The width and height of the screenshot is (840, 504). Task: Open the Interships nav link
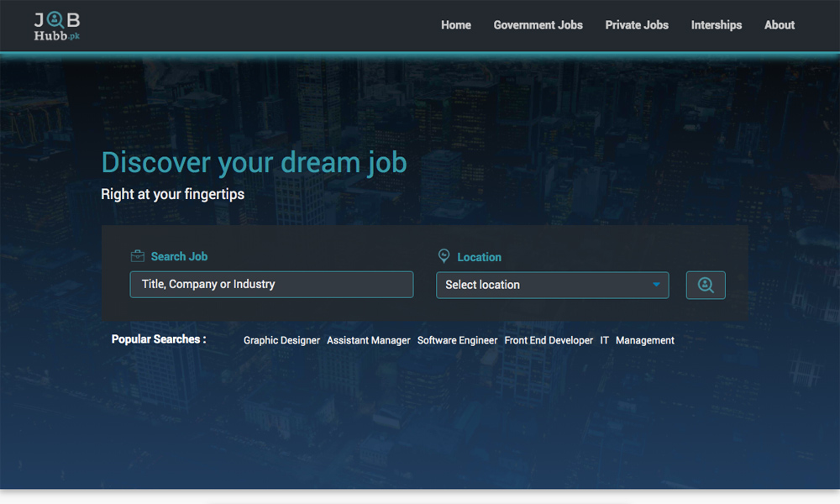(716, 25)
